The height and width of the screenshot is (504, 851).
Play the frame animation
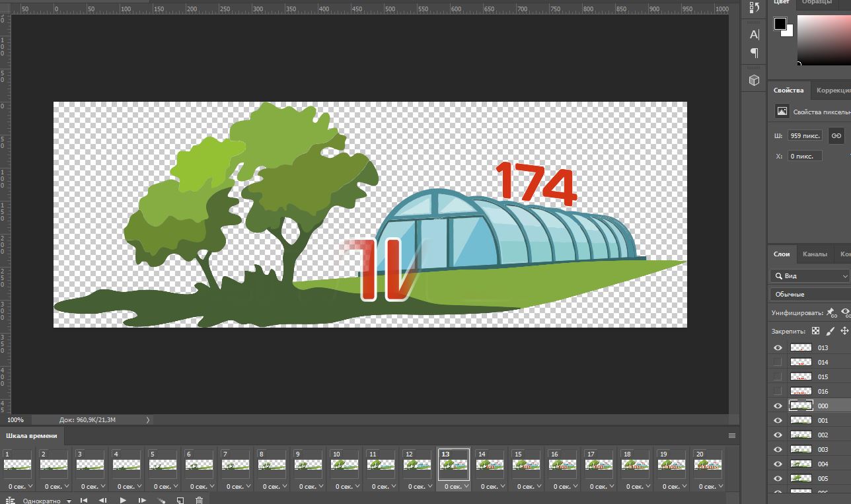coord(122,501)
